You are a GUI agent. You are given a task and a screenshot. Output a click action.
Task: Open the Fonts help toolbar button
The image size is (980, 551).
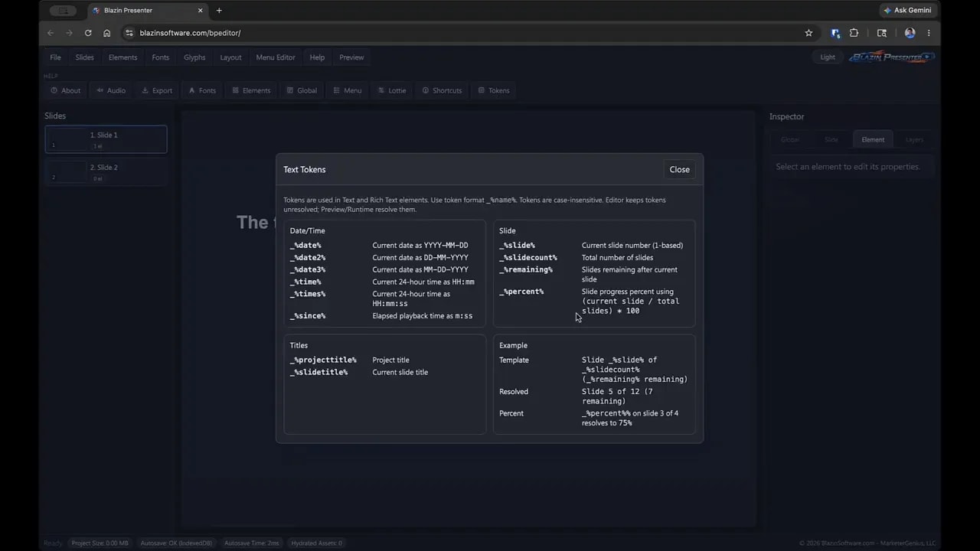pyautogui.click(x=202, y=90)
